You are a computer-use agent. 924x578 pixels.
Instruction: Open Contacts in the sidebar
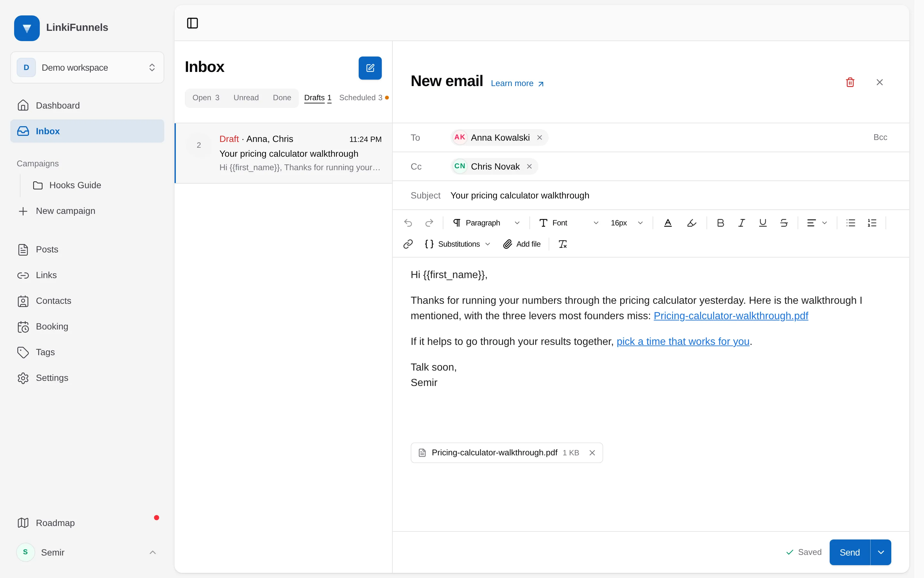[x=87, y=301]
